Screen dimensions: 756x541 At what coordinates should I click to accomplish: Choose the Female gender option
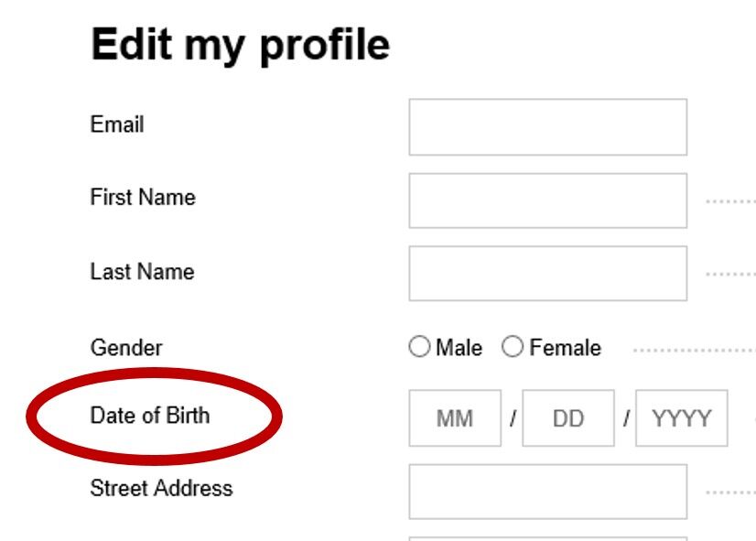click(x=513, y=348)
